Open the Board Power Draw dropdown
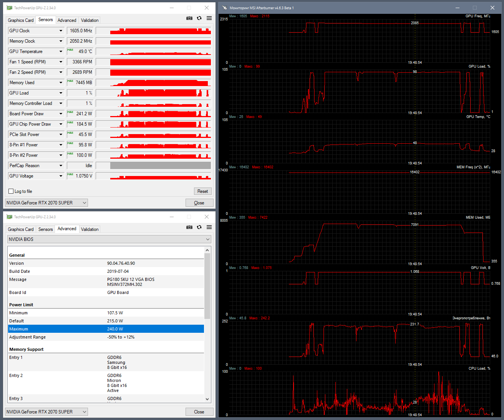 (61, 114)
